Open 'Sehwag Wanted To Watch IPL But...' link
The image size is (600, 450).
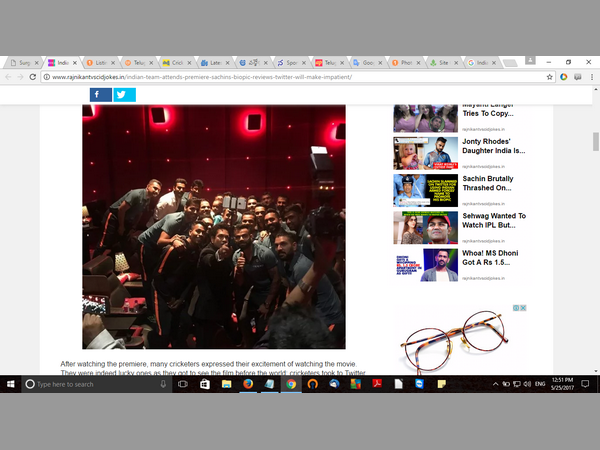point(493,221)
